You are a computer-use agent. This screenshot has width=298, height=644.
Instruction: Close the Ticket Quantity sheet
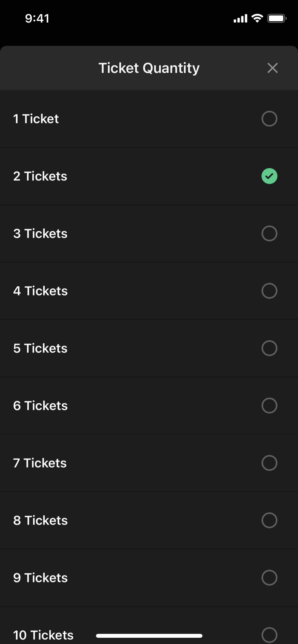point(272,68)
